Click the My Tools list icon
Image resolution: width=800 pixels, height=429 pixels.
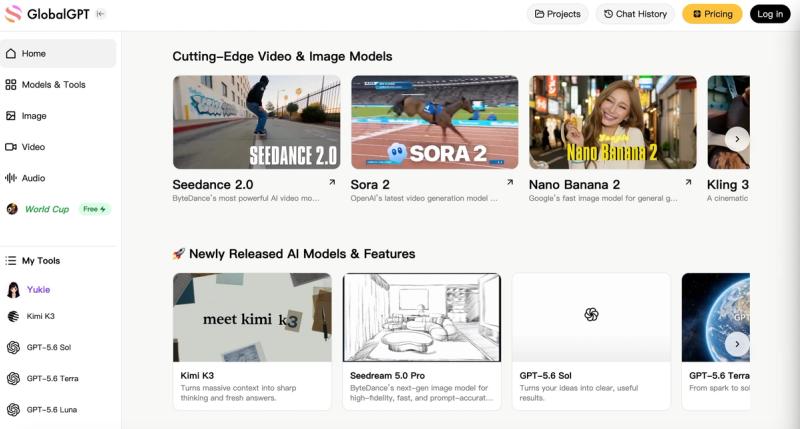coord(11,261)
